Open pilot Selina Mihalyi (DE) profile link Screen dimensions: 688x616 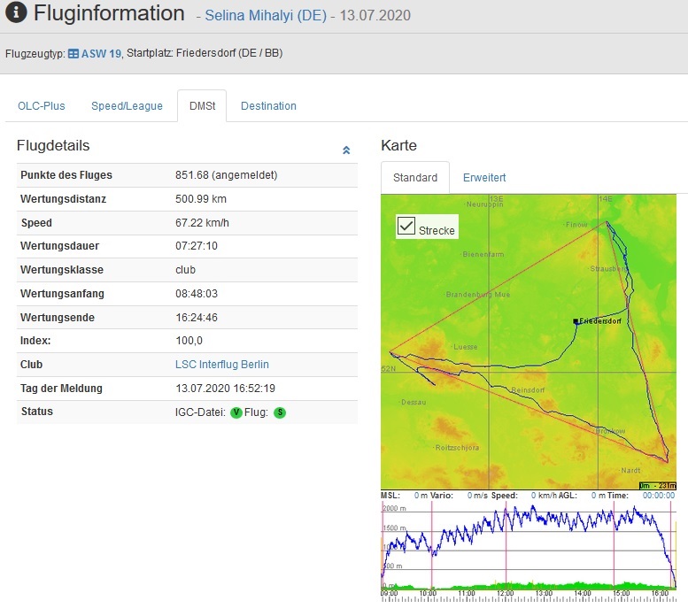264,17
